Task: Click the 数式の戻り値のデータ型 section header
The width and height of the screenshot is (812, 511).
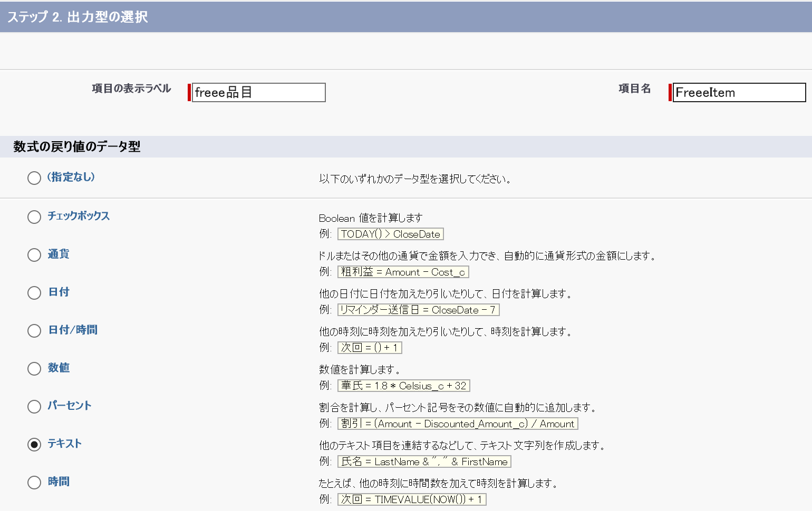Action: coord(77,146)
